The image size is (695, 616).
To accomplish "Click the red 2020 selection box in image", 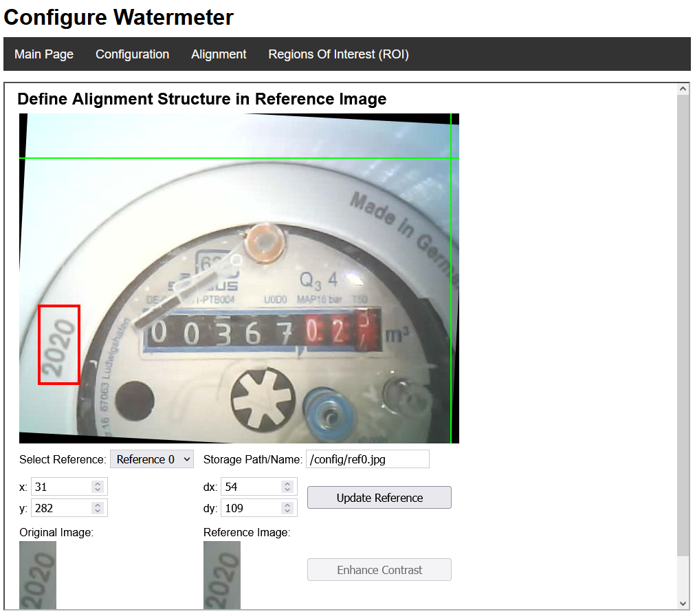I will [x=59, y=344].
